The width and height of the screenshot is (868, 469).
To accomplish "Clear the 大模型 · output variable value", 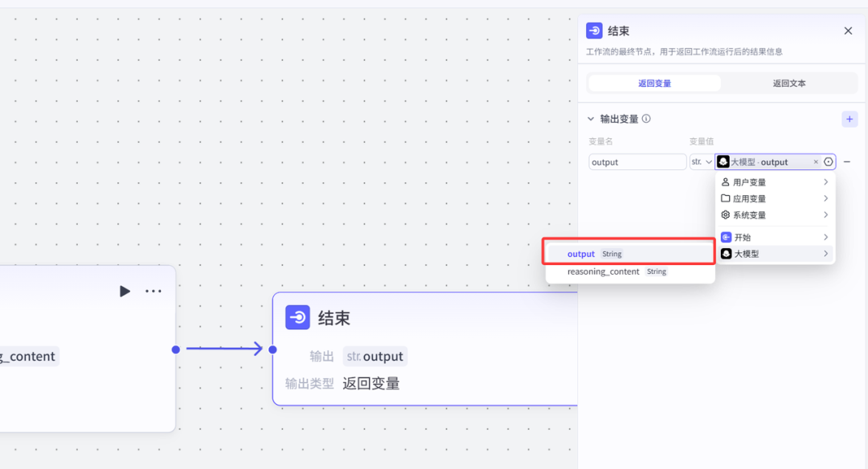I will (x=816, y=162).
